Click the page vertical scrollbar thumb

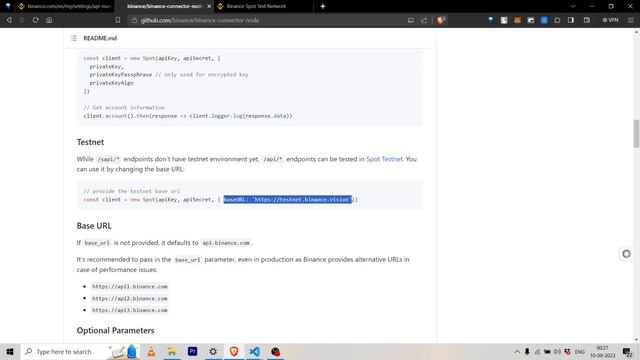[636, 133]
